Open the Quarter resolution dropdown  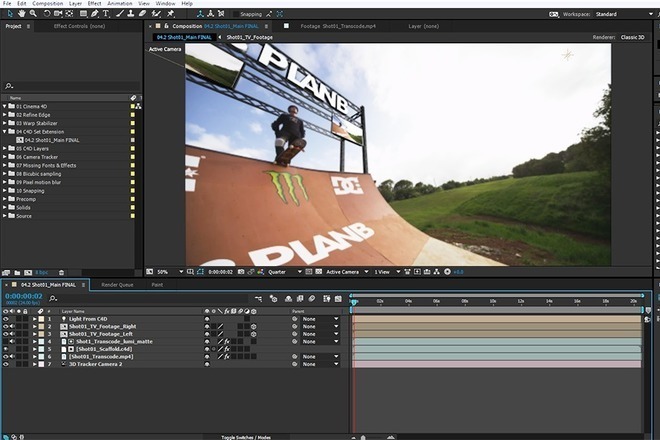(x=285, y=272)
